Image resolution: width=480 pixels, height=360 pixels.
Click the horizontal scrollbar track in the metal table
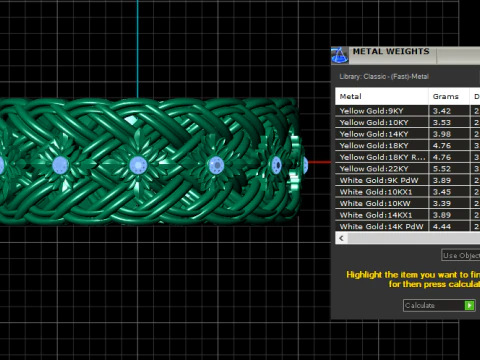pyautogui.click(x=414, y=238)
